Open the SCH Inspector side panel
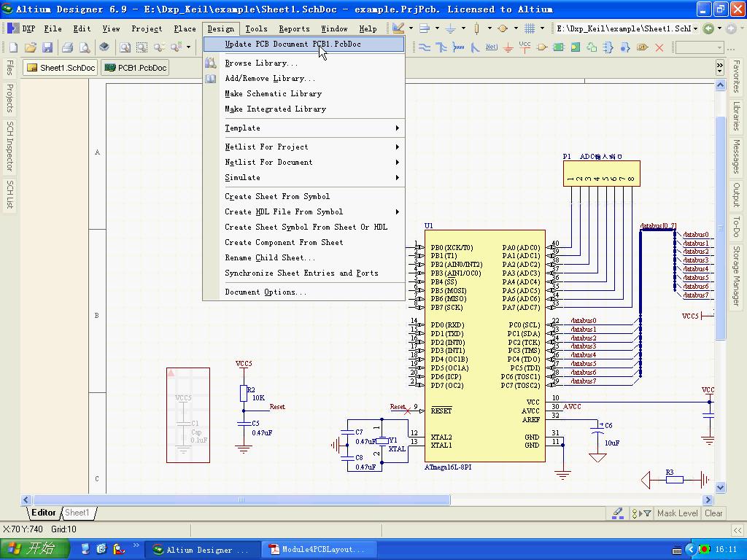This screenshot has width=747, height=560. pyautogui.click(x=9, y=146)
